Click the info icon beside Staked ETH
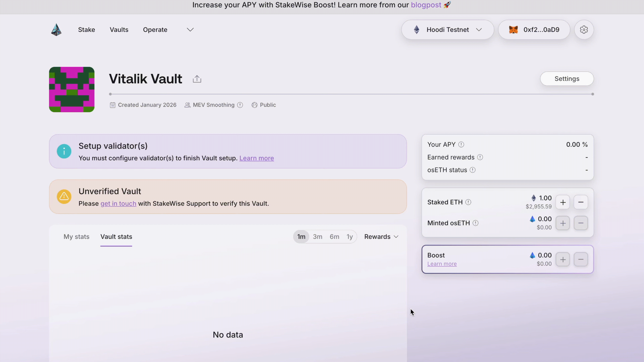 tap(468, 202)
